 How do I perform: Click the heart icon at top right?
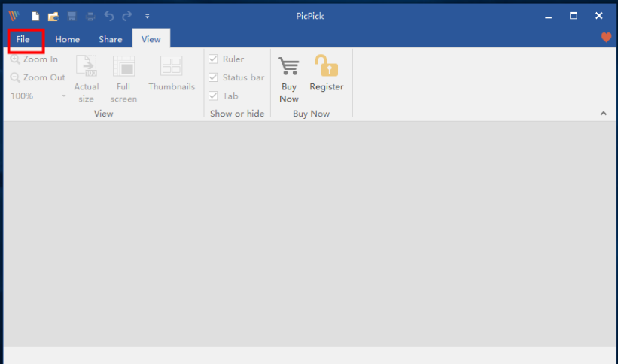[606, 38]
